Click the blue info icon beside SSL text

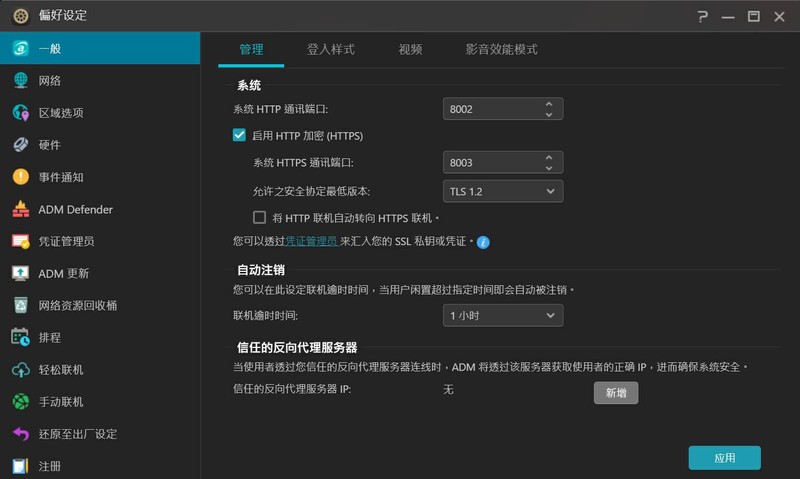483,242
